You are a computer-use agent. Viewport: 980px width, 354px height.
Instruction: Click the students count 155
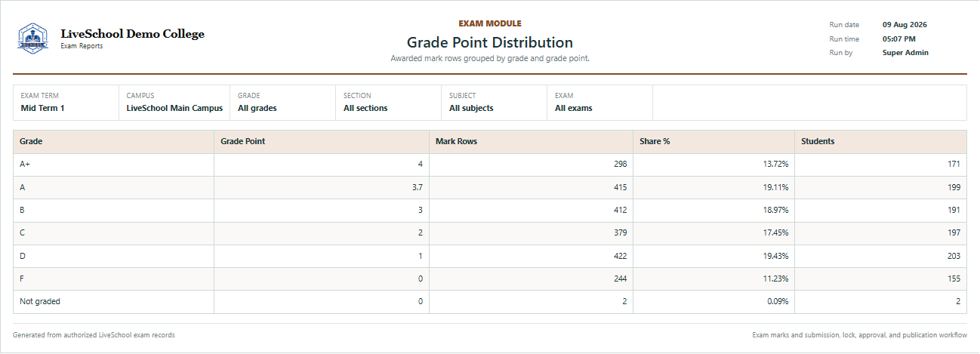[x=954, y=279]
